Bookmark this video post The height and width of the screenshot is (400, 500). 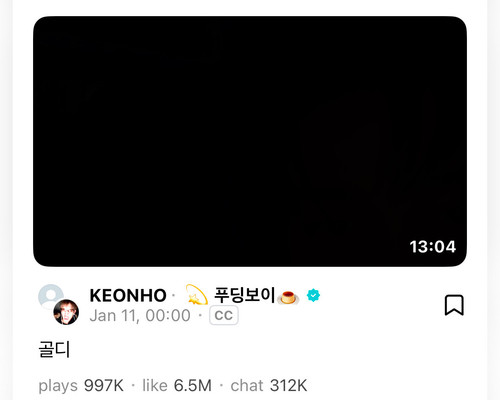point(454,305)
